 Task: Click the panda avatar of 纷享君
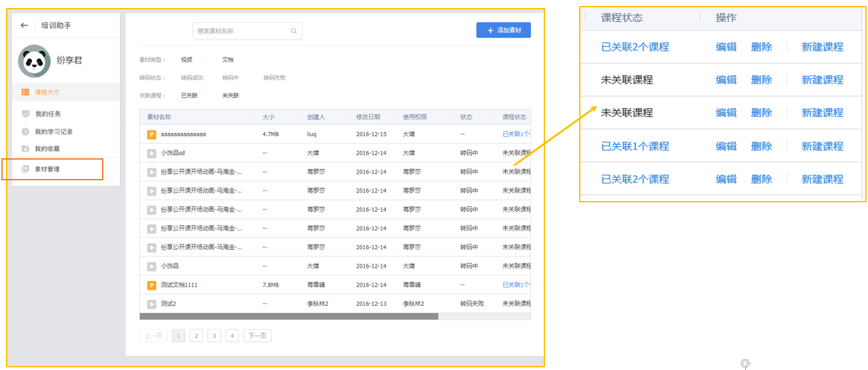[x=34, y=61]
